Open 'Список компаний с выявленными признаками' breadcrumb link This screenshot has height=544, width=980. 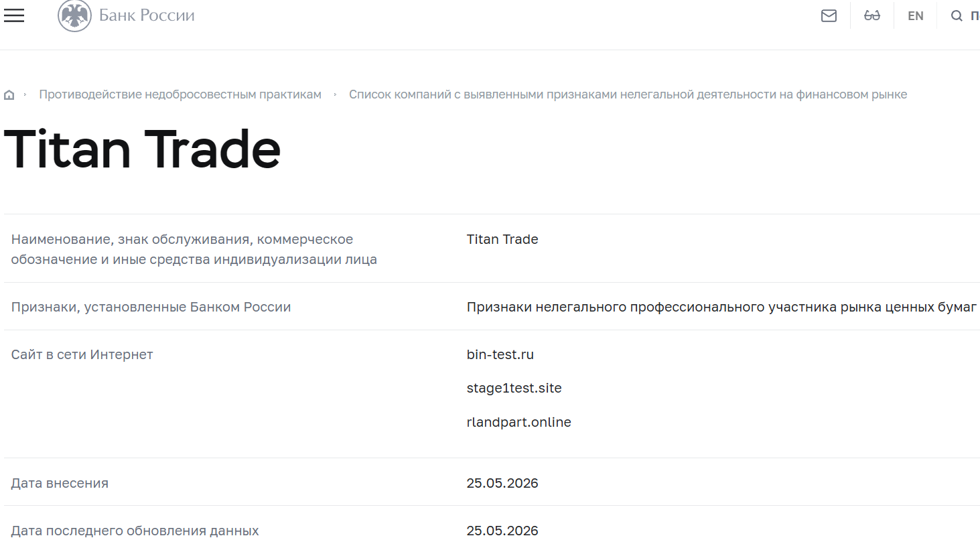pos(628,94)
